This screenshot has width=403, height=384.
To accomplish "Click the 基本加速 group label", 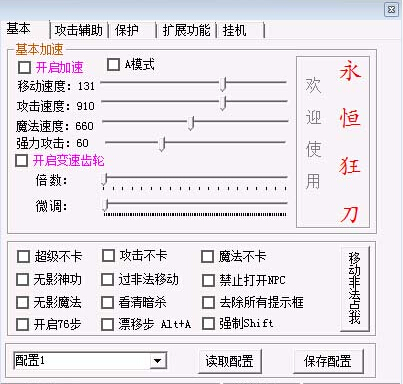I will (39, 50).
